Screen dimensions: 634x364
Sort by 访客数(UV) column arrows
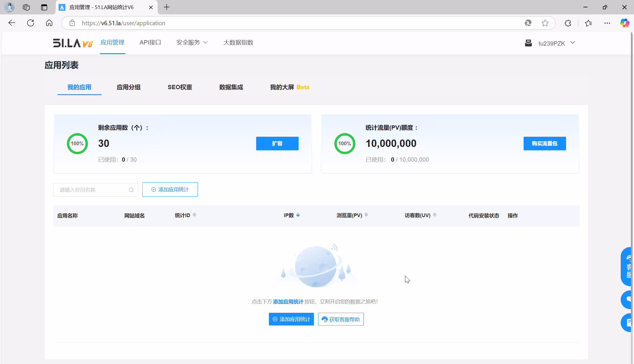(x=435, y=215)
